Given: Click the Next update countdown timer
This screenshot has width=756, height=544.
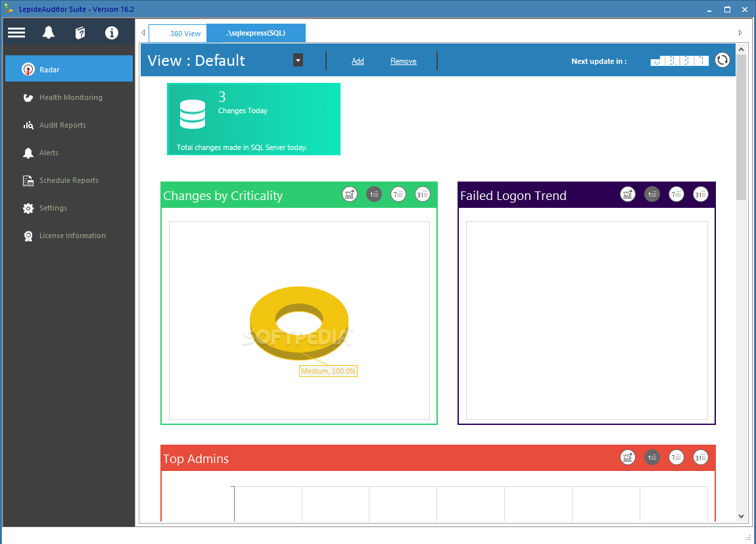Looking at the screenshot, I should point(679,61).
